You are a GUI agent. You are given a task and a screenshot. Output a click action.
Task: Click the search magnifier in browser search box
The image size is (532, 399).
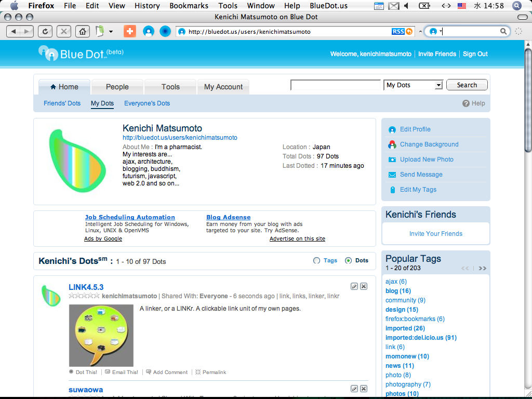(503, 32)
